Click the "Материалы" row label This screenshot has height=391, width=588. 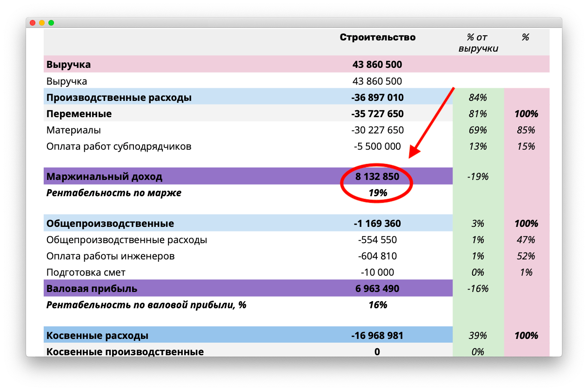click(x=73, y=130)
